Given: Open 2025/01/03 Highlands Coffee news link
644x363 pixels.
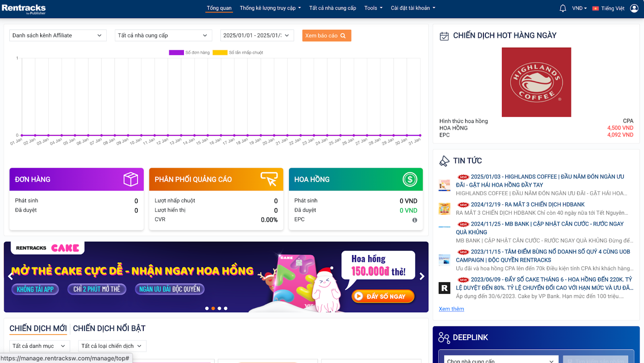Looking at the screenshot, I should (x=540, y=181).
